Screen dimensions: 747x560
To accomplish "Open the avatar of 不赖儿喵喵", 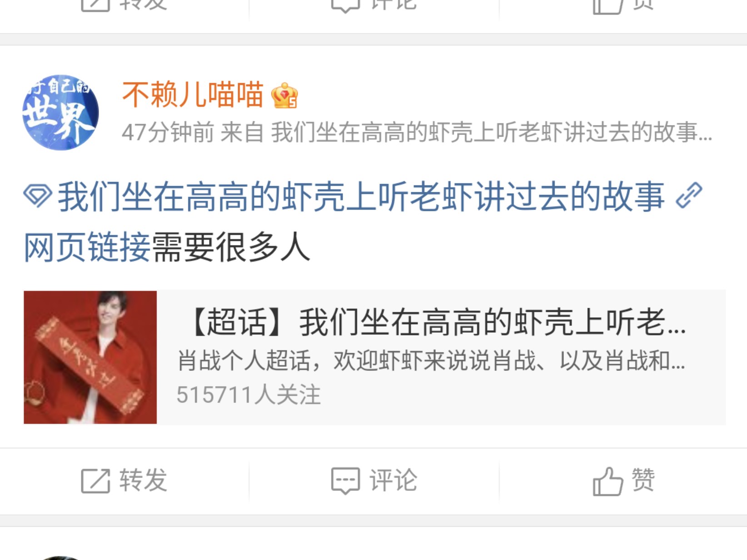I will (x=60, y=112).
